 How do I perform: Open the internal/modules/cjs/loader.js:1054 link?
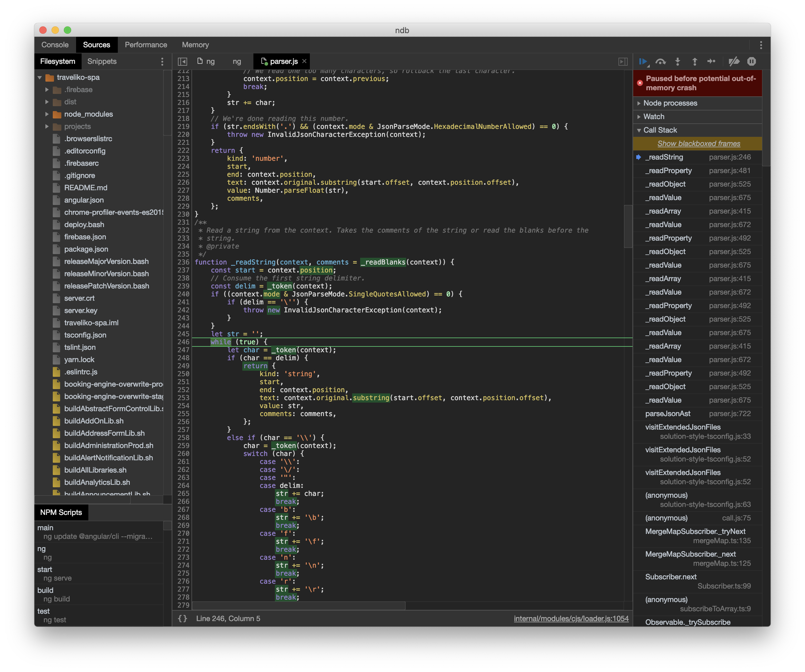tap(571, 618)
